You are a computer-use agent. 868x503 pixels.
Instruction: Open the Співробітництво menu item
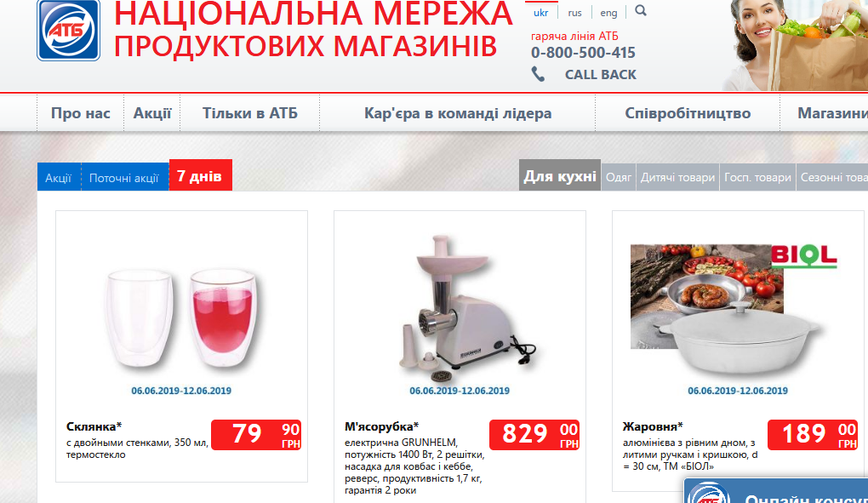[x=688, y=113]
